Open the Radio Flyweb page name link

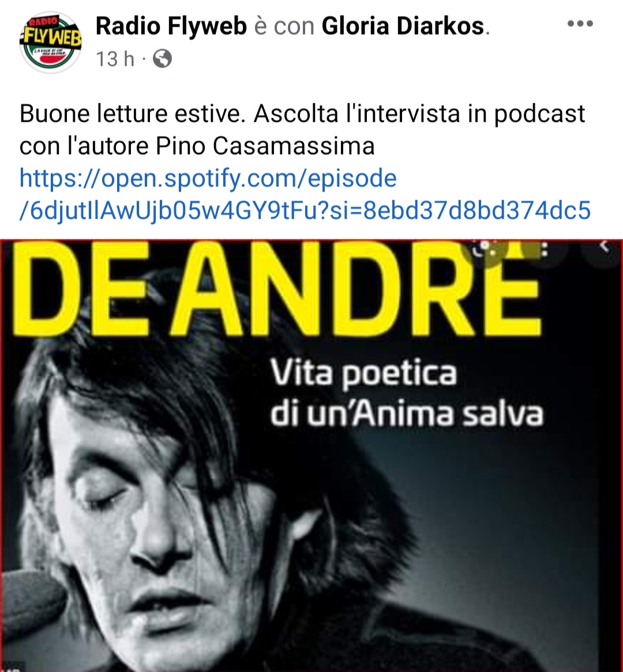171,26
